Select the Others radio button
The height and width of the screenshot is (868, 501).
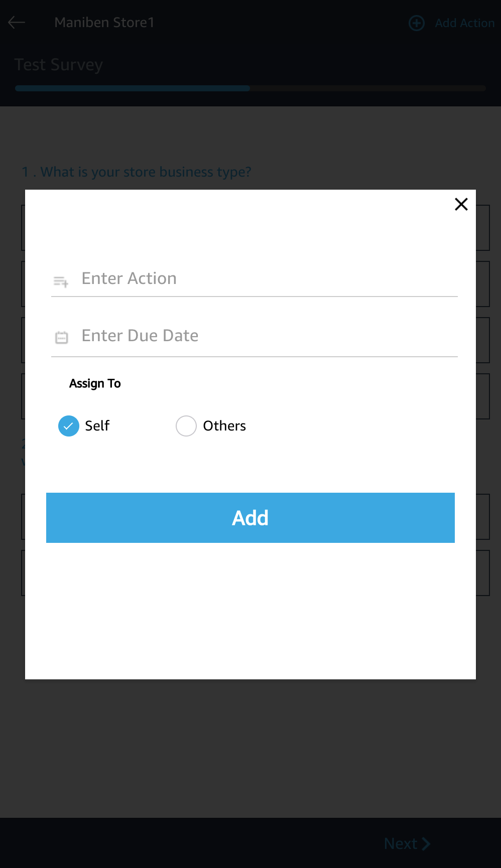tap(186, 426)
